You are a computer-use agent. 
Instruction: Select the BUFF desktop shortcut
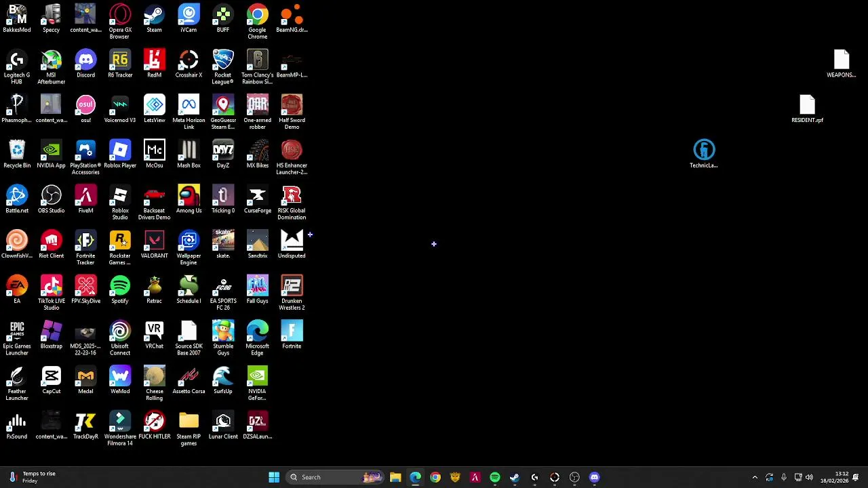pos(223,18)
